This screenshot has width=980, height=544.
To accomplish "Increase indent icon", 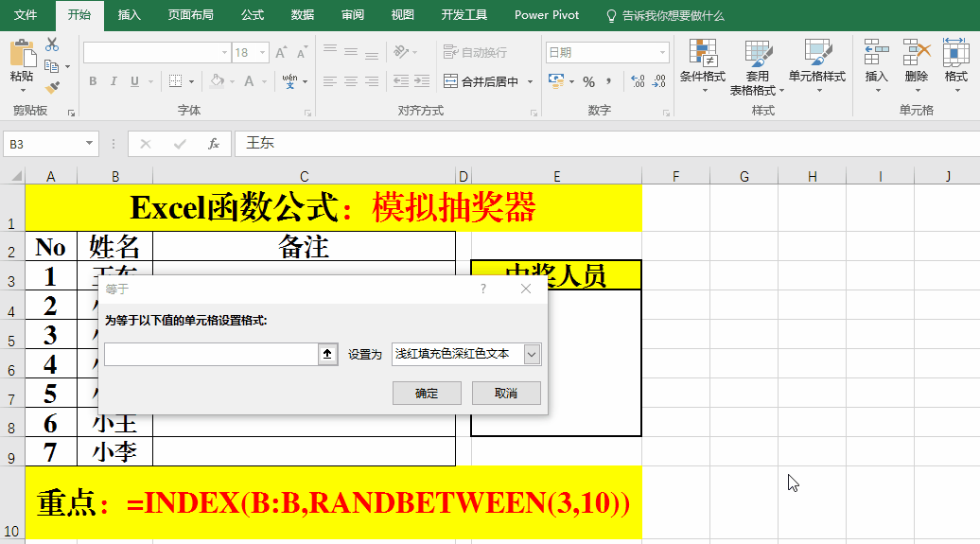I will (422, 81).
